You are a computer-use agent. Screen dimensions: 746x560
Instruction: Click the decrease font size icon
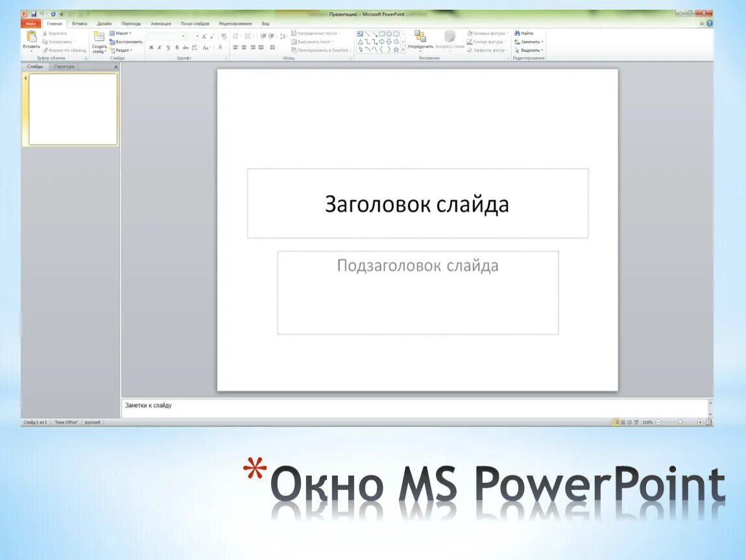pyautogui.click(x=212, y=36)
